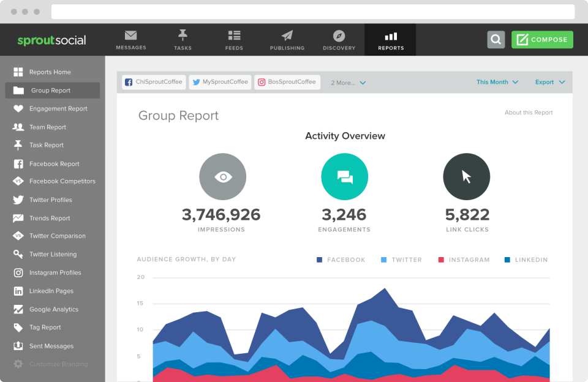
Task: Open the Tasks pushpin icon
Action: [183, 36]
